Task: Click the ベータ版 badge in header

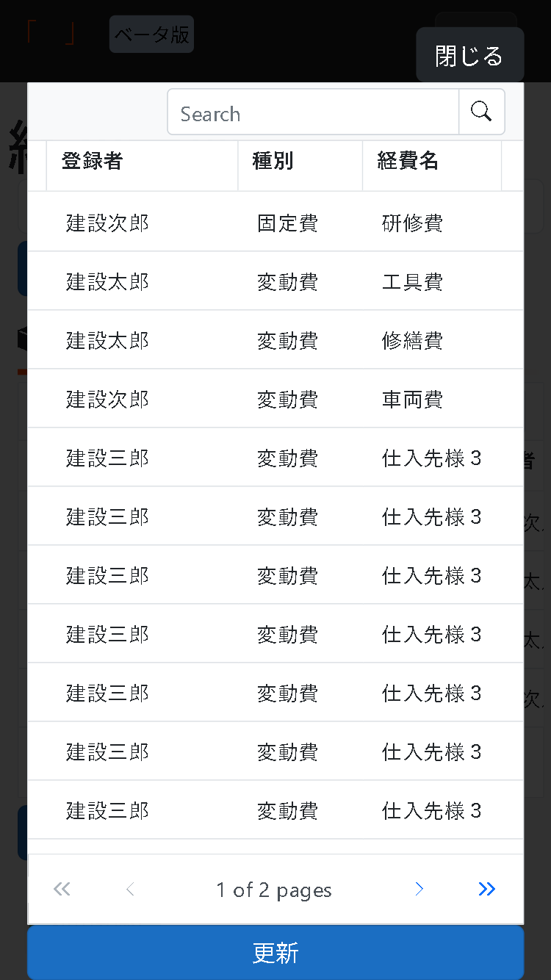Action: (151, 35)
